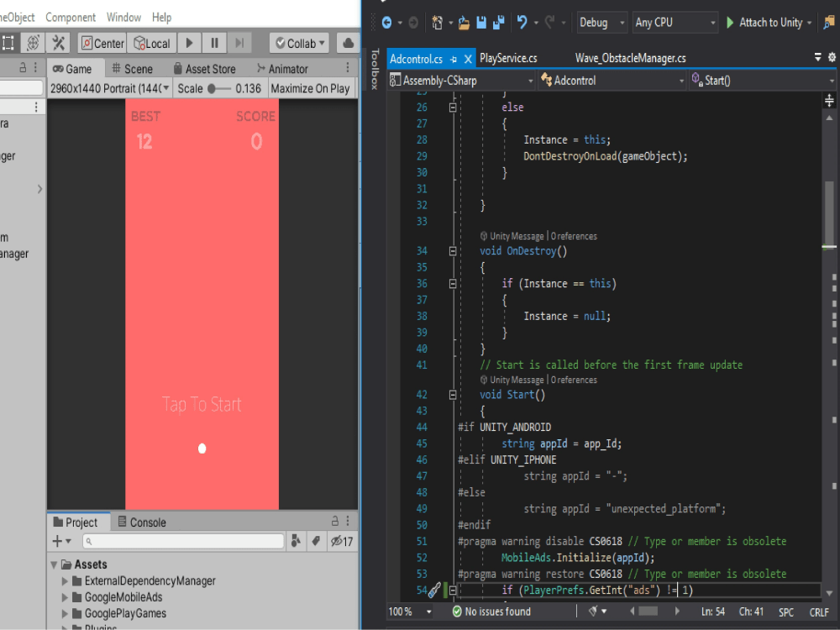
Task: Open the custom editor tools icon
Action: coord(59,43)
